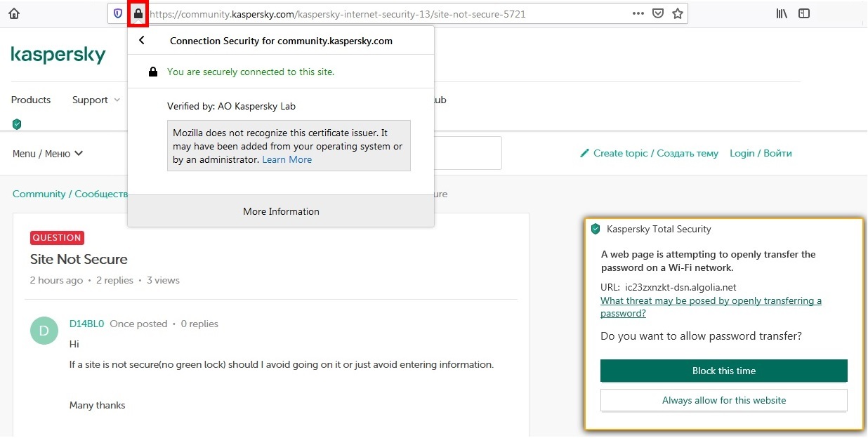Click 'You are securely connected to this site.'

click(251, 72)
